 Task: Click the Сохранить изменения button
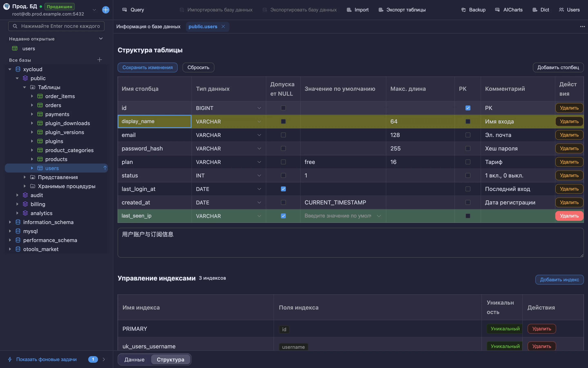(147, 67)
